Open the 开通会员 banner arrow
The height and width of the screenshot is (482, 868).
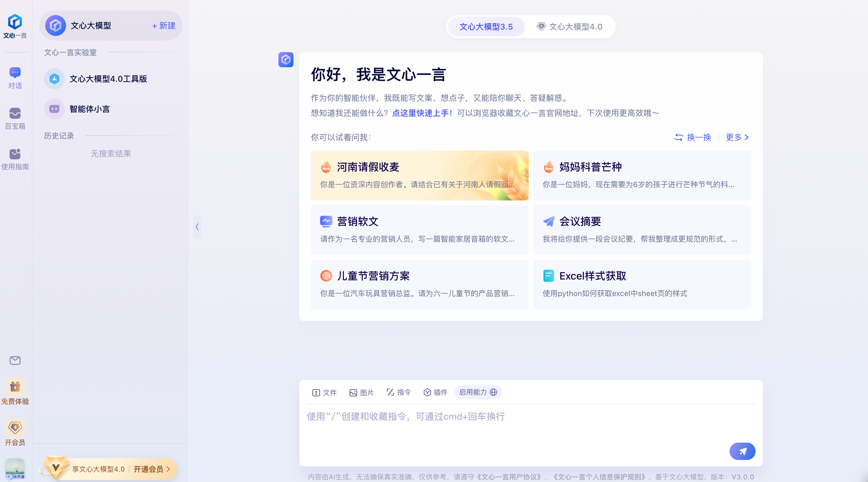pyautogui.click(x=168, y=469)
